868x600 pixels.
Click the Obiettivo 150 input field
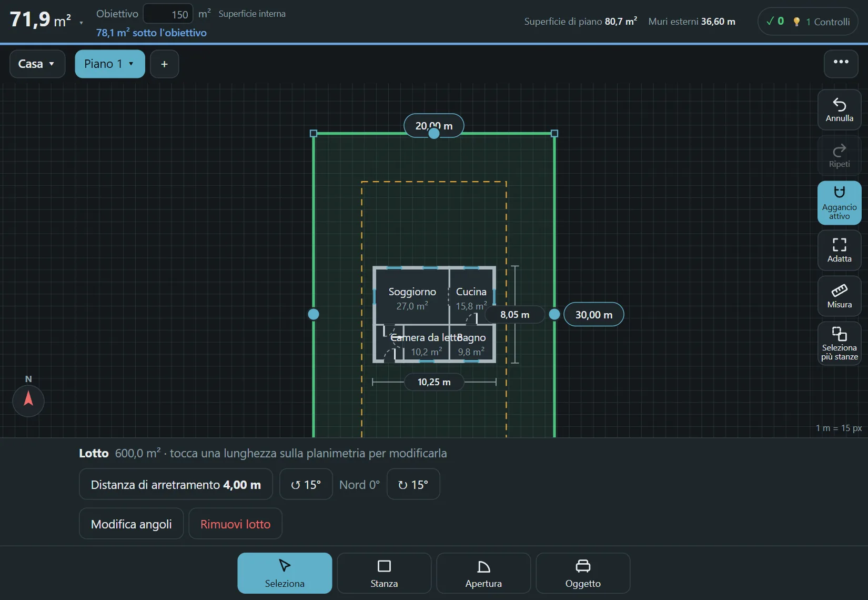click(168, 14)
